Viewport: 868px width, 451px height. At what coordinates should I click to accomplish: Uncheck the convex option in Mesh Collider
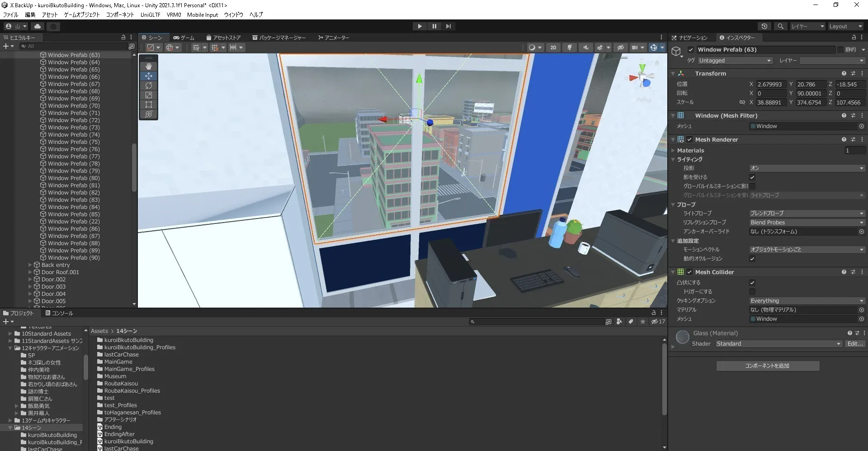(x=752, y=283)
